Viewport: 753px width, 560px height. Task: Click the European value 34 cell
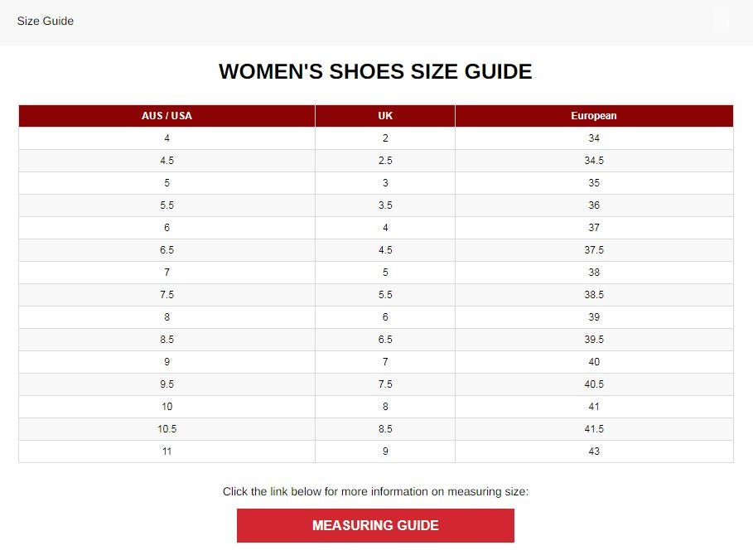coord(593,138)
